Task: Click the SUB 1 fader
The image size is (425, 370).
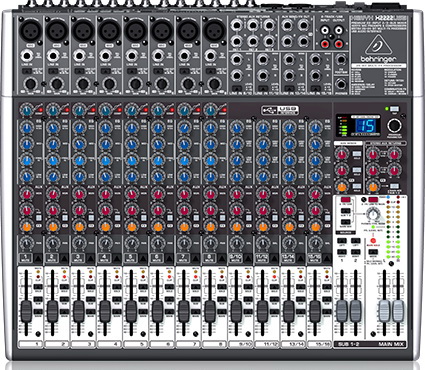Action: tap(342, 311)
